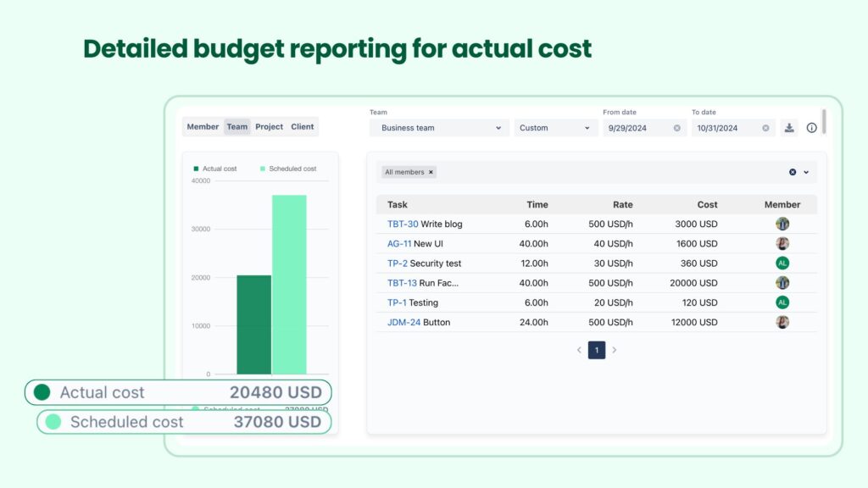The height and width of the screenshot is (488, 868).
Task: Switch to the Project tab
Action: click(269, 126)
